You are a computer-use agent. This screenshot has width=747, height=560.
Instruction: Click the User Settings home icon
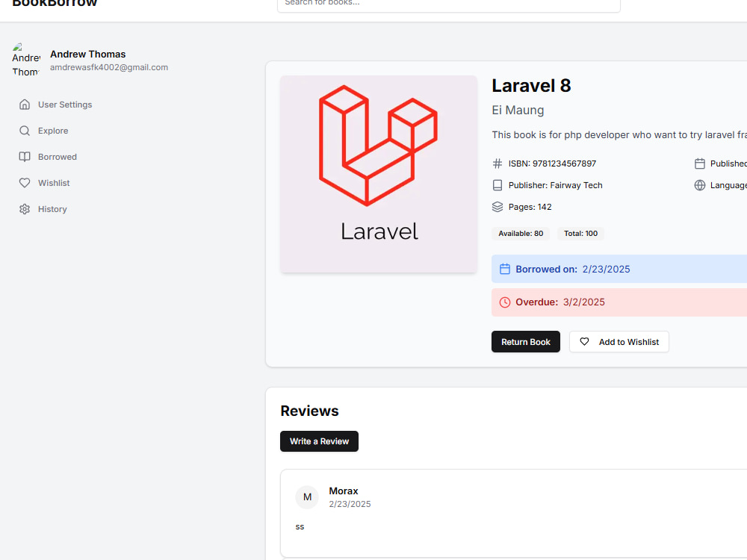(x=25, y=105)
